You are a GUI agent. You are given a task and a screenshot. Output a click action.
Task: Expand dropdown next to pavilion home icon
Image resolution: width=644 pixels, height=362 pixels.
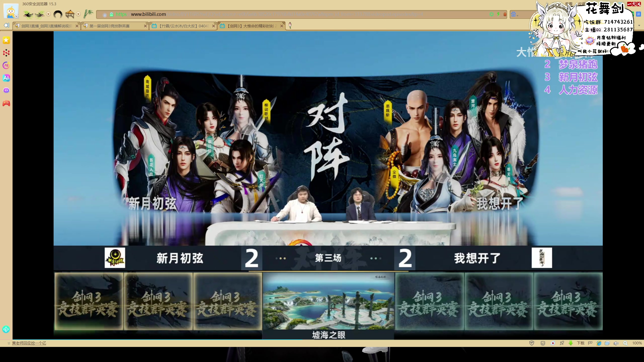pos(78,14)
